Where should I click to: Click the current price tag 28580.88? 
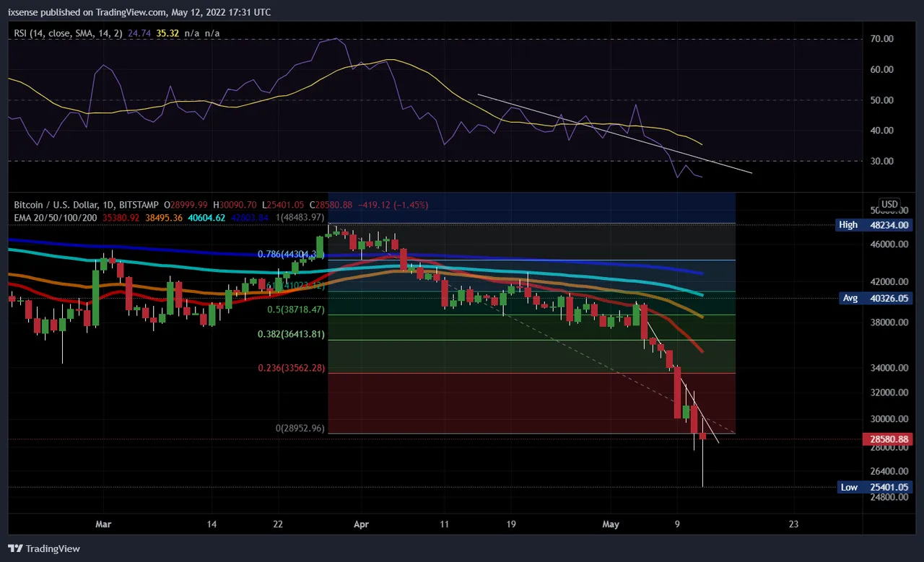tap(887, 439)
